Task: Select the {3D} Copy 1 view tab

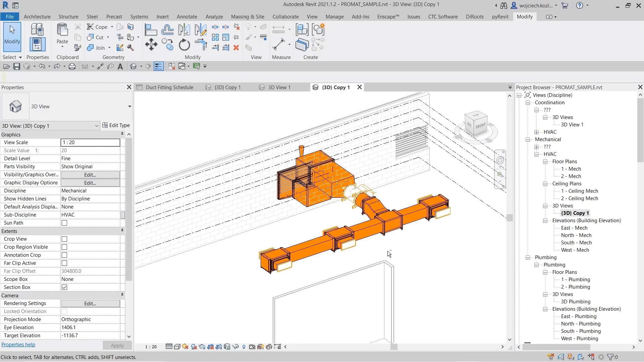Action: [x=335, y=87]
